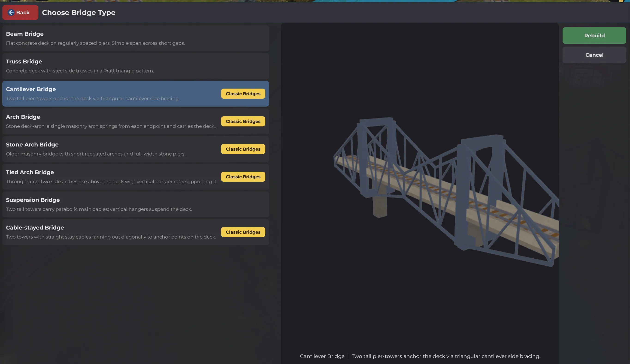
Task: Click Classic Bridges badge on Arch Bridge
Action: (243, 121)
